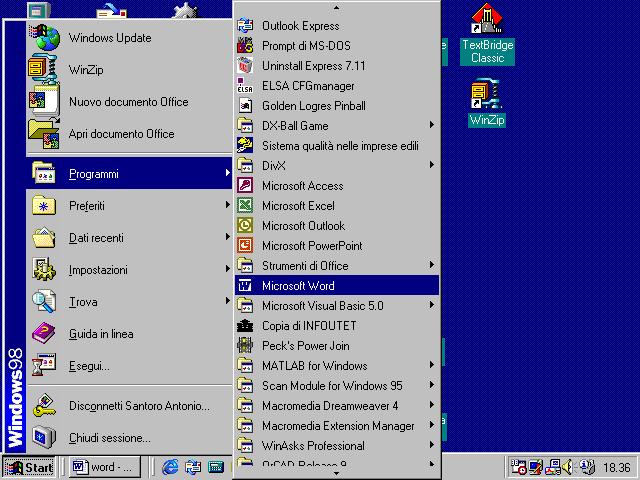Viewport: 640px width, 480px height.
Task: Expand the DivX submenu arrow
Action: (431, 165)
